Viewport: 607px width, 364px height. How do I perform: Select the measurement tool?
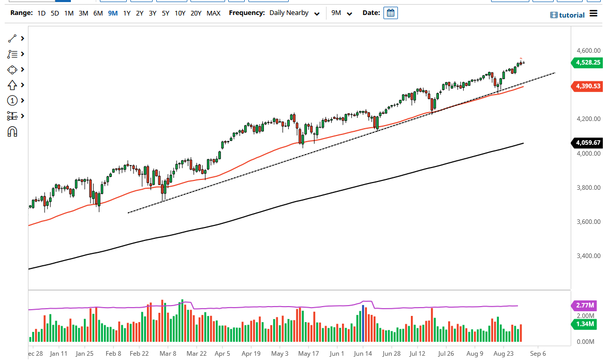[x=12, y=116]
